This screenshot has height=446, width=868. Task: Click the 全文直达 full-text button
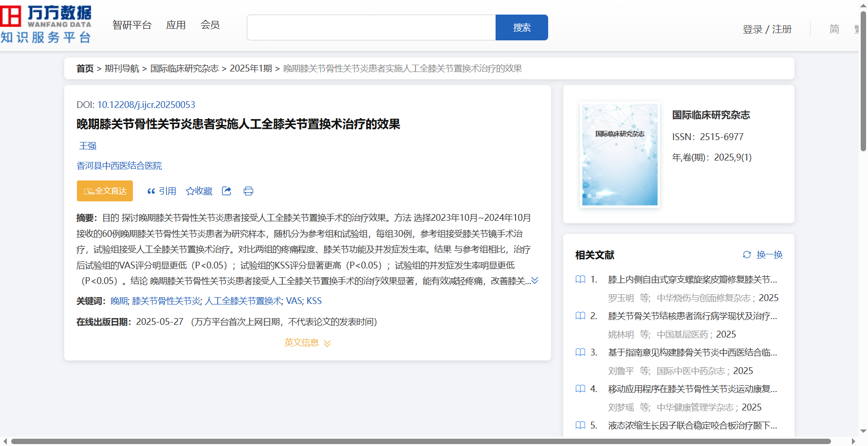pos(105,191)
